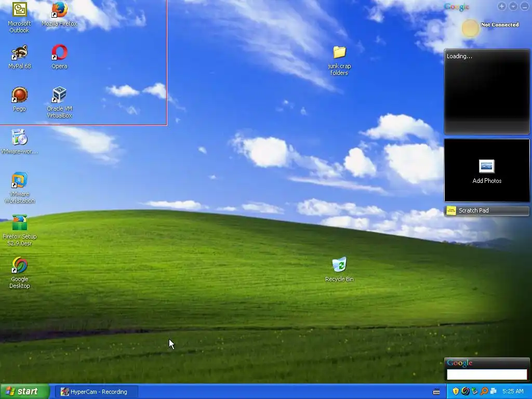532x399 pixels.
Task: Click the keyboard icon on the taskbar
Action: 436,392
